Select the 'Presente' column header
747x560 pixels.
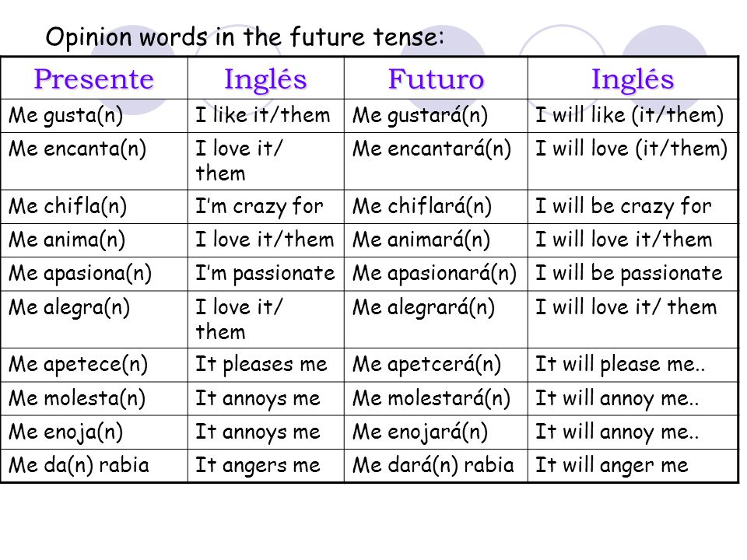(94, 79)
